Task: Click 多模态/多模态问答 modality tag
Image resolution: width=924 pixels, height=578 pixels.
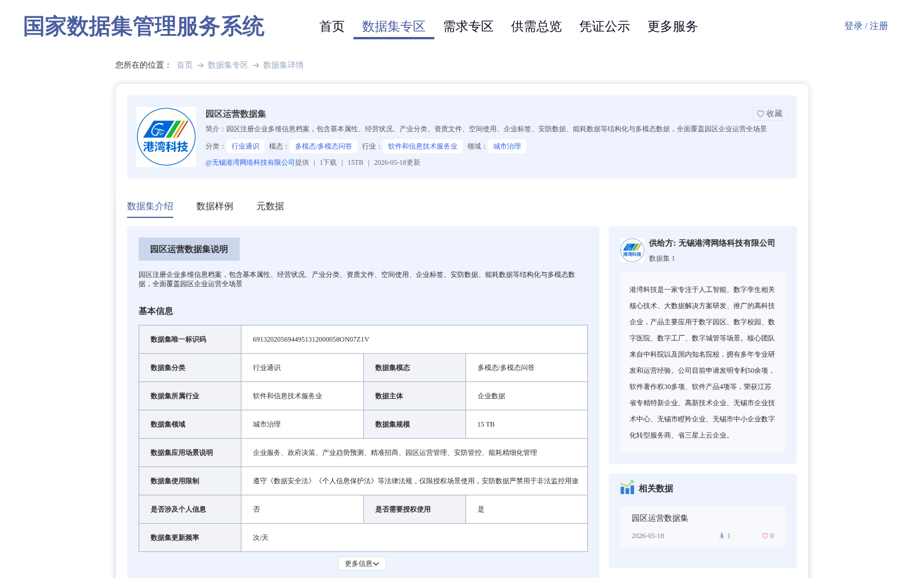Action: coord(323,146)
